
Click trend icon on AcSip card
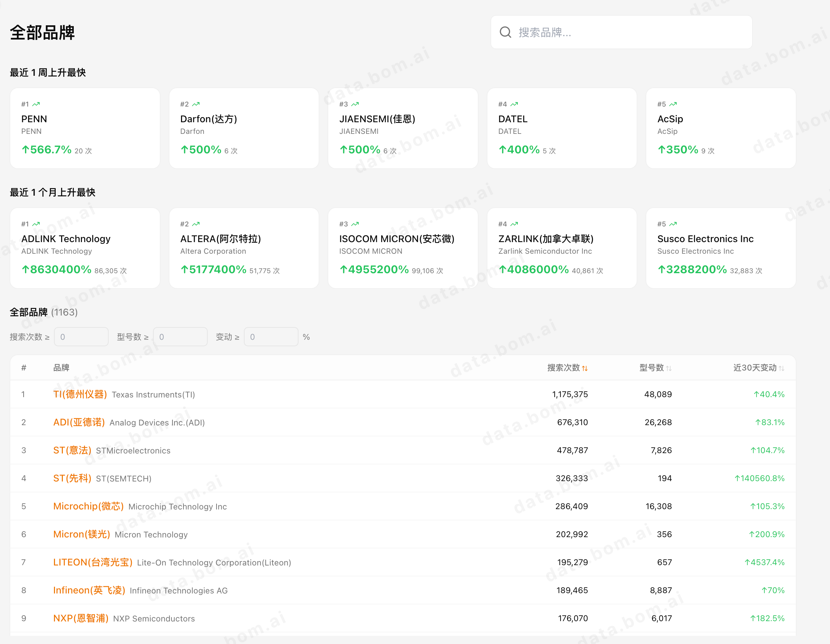pos(673,104)
